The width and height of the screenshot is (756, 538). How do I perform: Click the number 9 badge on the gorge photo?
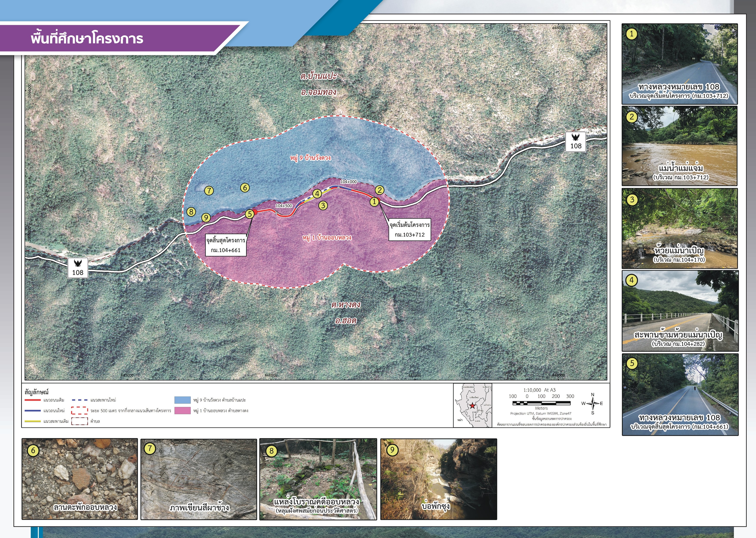point(392,450)
